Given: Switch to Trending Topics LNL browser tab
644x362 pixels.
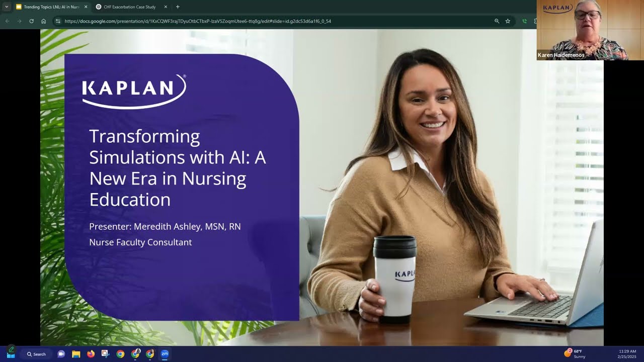Looking at the screenshot, I should 51,7.
